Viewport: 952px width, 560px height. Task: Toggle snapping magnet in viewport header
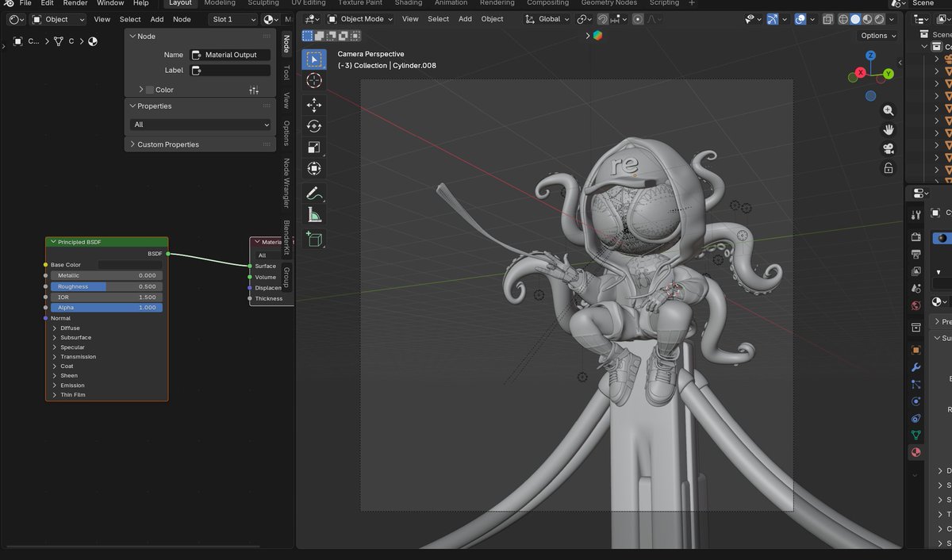click(x=603, y=19)
